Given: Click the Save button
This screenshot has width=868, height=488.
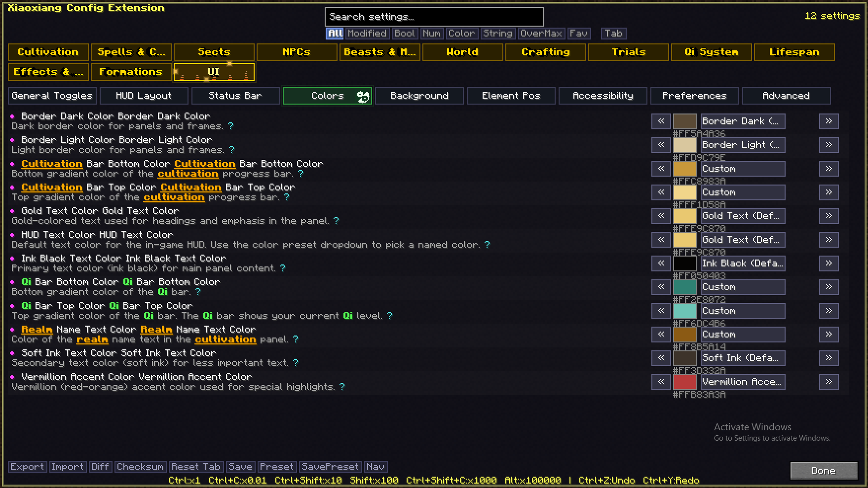Looking at the screenshot, I should [x=240, y=467].
